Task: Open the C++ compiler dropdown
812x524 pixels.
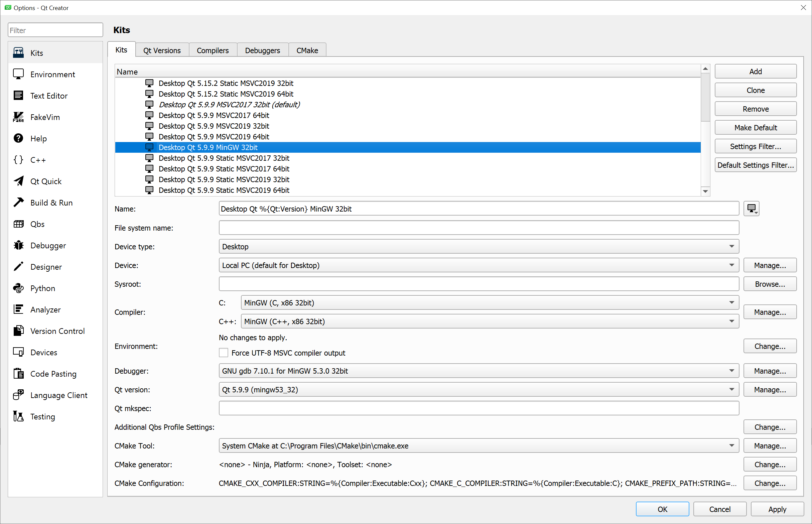Action: tap(489, 321)
